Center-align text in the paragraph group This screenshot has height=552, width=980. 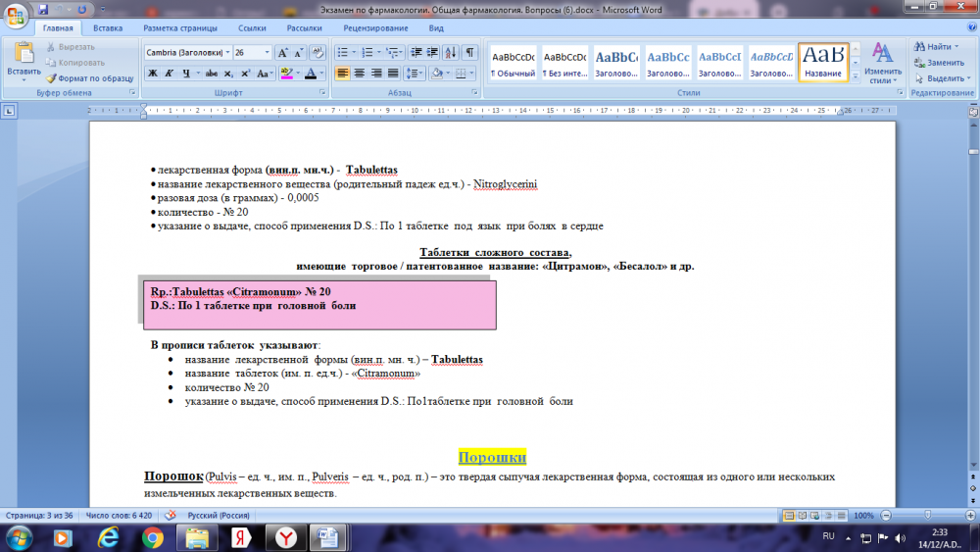tap(360, 74)
